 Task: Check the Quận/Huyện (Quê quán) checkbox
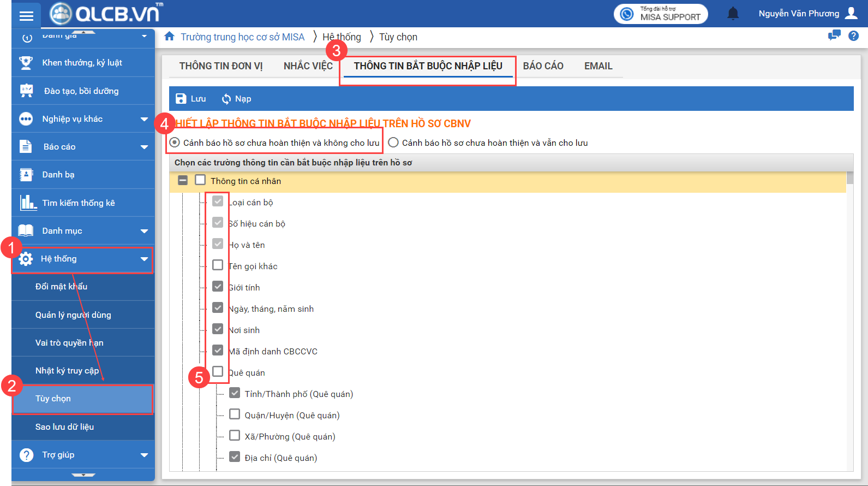click(235, 414)
